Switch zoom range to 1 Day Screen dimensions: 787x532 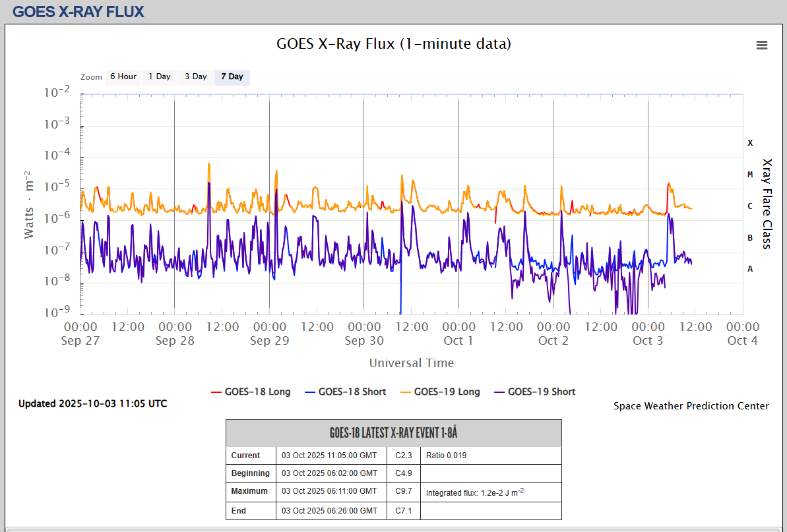coord(159,76)
